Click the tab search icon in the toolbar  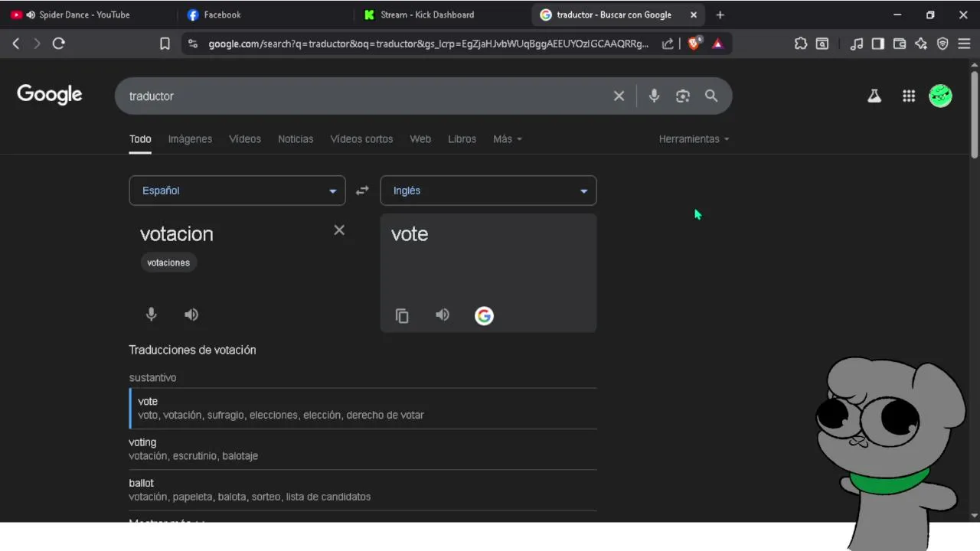point(822,44)
